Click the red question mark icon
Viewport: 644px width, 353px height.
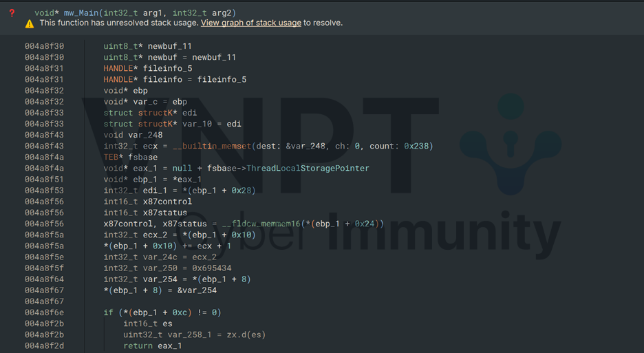(12, 12)
